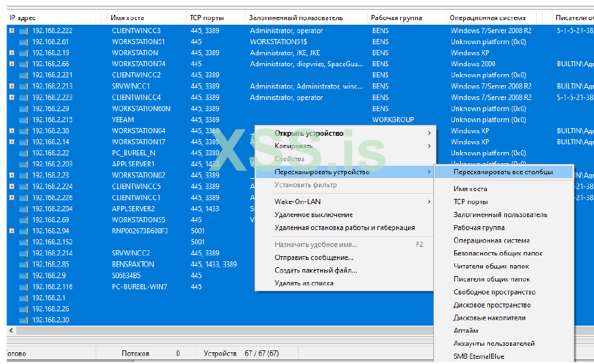Select device icon for 192.168.2.38

pyautogui.click(x=23, y=131)
